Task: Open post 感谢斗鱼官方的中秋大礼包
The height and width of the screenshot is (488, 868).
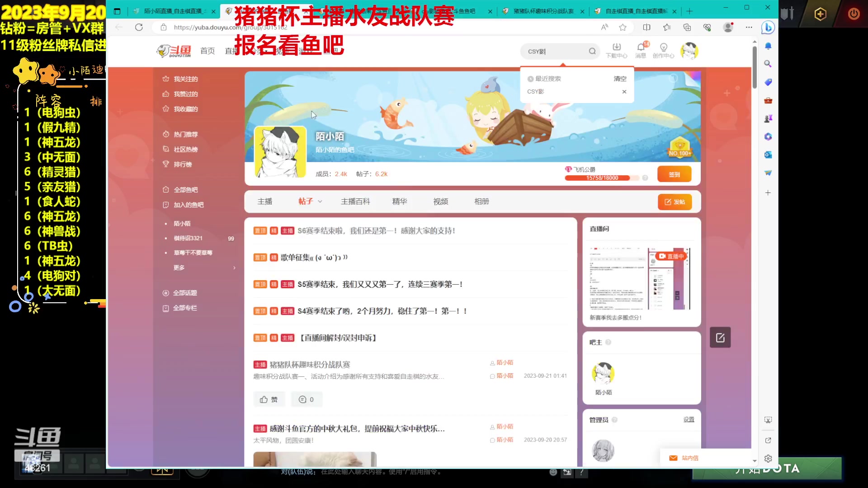Action: coord(357,428)
